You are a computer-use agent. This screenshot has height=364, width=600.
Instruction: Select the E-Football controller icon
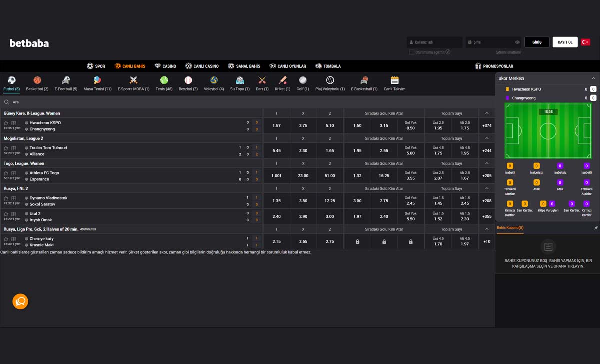click(66, 80)
